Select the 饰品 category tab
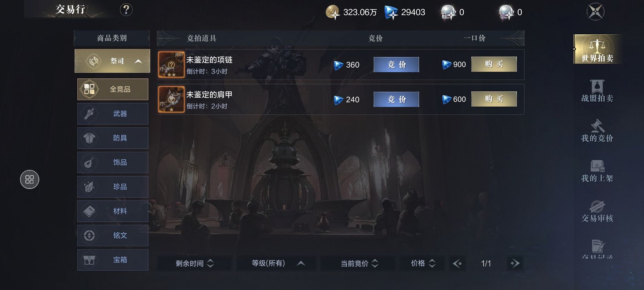Viewport: 644px width, 290px height. click(113, 162)
